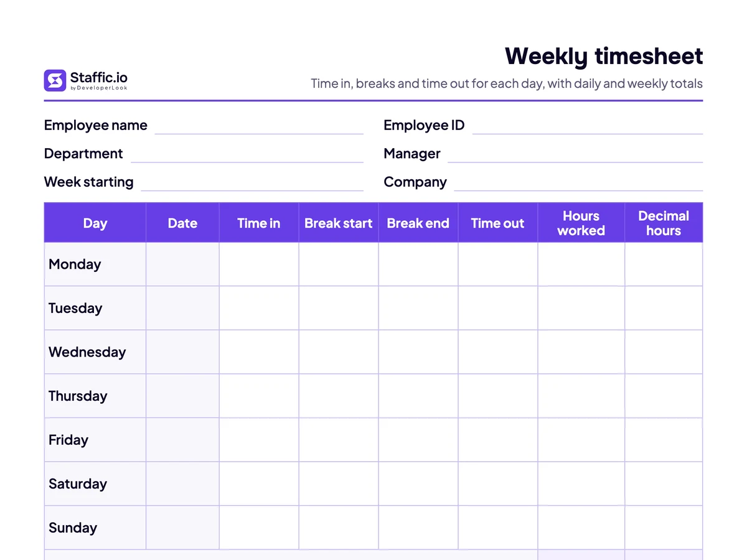This screenshot has width=747, height=560.
Task: Click the Wednesday Time out cell
Action: (498, 352)
